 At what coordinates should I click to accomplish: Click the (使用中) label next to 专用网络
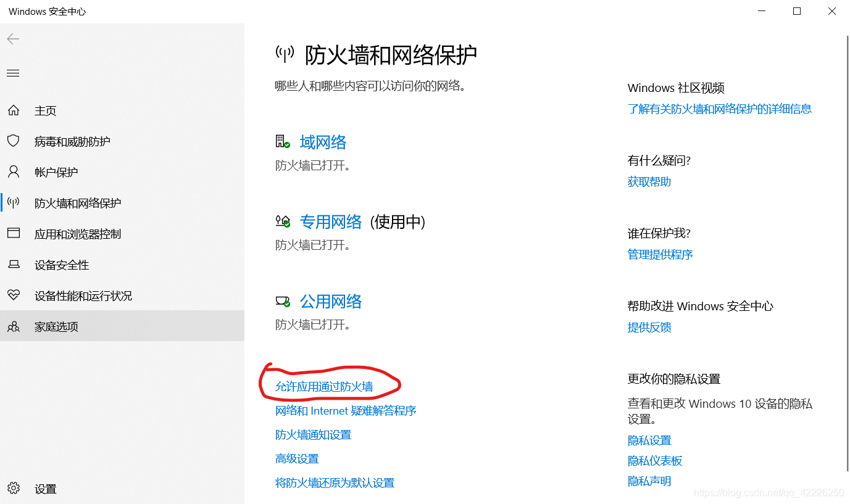398,221
